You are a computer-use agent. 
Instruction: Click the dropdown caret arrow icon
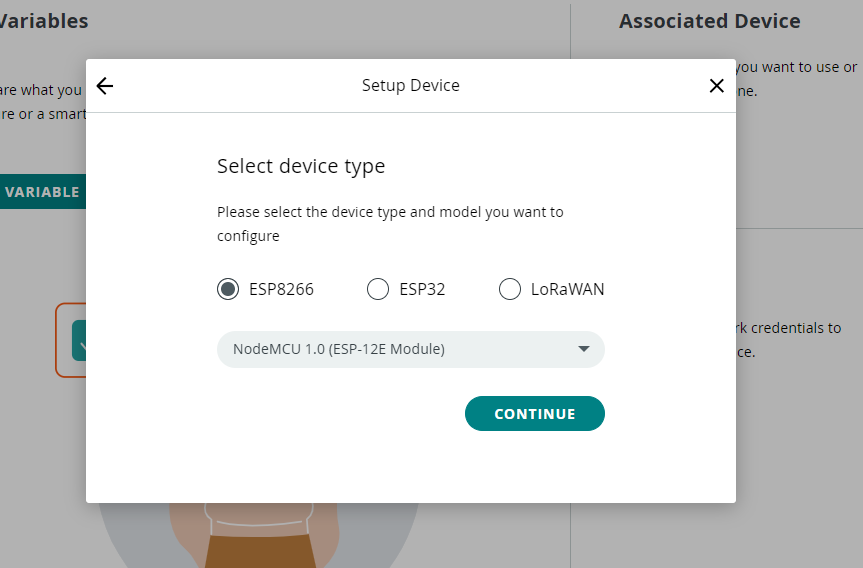click(584, 349)
